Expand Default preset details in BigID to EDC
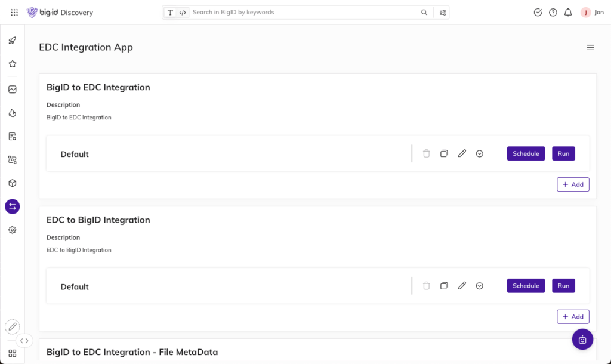 [x=480, y=154]
